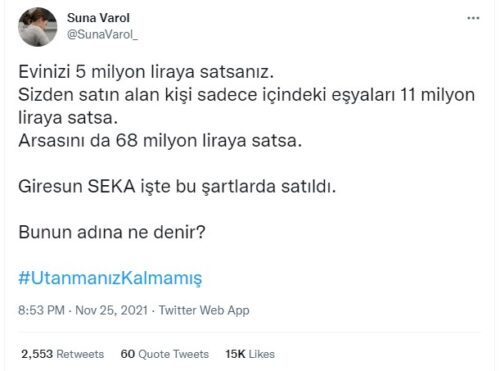Click the Twitter Web App source link
500x371 pixels.
[x=204, y=310]
